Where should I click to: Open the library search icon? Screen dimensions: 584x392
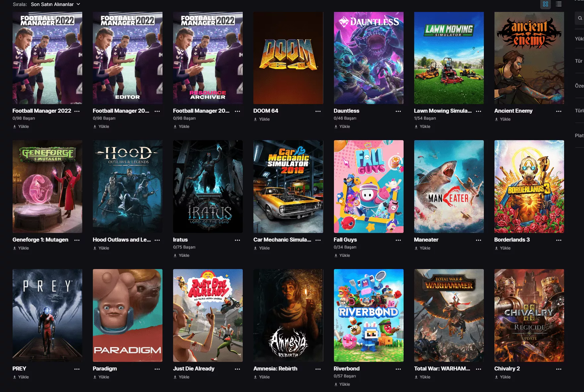tap(580, 18)
